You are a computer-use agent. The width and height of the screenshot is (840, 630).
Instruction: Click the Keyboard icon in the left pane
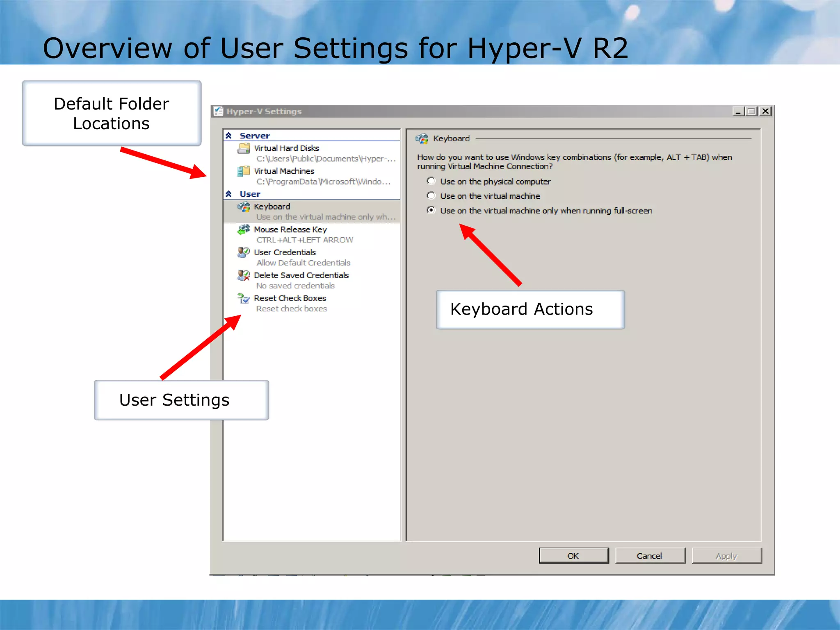click(x=244, y=207)
